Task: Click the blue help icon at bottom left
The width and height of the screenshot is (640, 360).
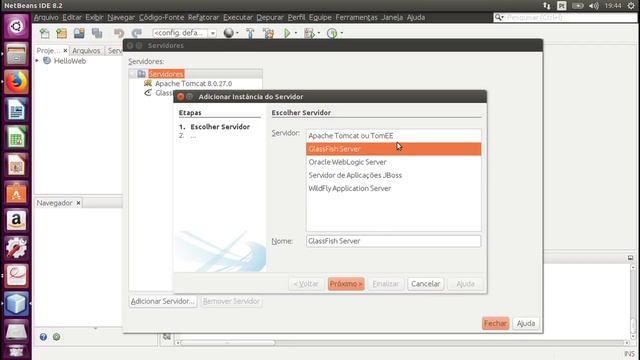Action: click(x=43, y=337)
